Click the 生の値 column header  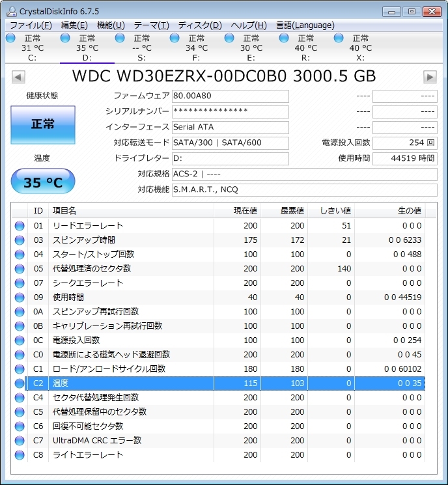coord(390,211)
